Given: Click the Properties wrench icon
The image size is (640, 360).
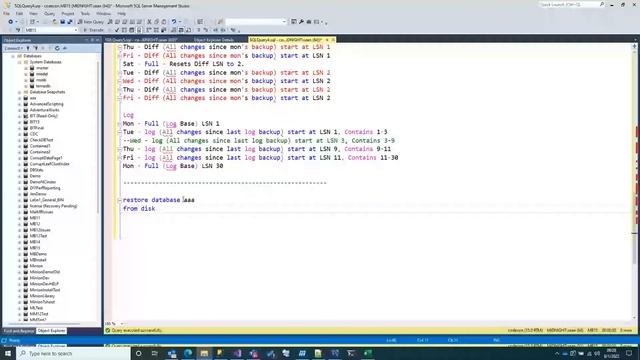Looking at the screenshot, I should 301,22.
